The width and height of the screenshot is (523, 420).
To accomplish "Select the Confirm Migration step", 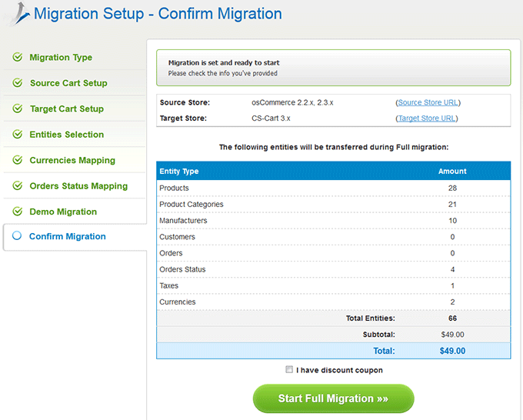I will 68,236.
